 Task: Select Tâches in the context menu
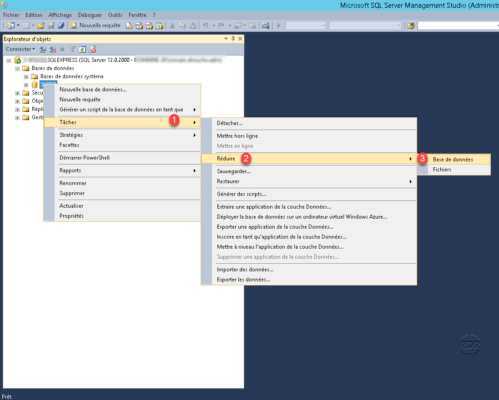click(x=122, y=122)
